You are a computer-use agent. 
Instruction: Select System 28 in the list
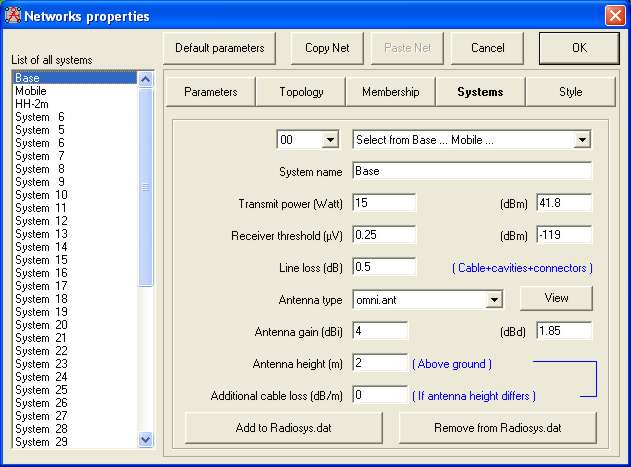(x=75, y=429)
